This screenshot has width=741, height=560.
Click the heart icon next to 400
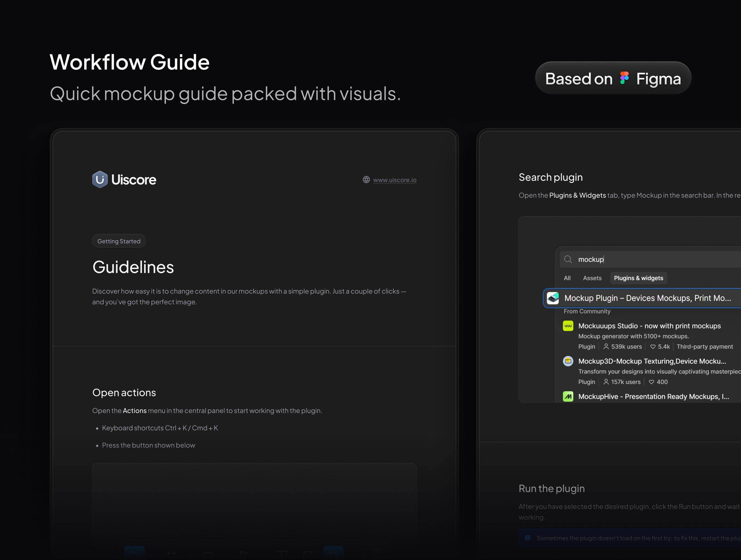pyautogui.click(x=651, y=382)
